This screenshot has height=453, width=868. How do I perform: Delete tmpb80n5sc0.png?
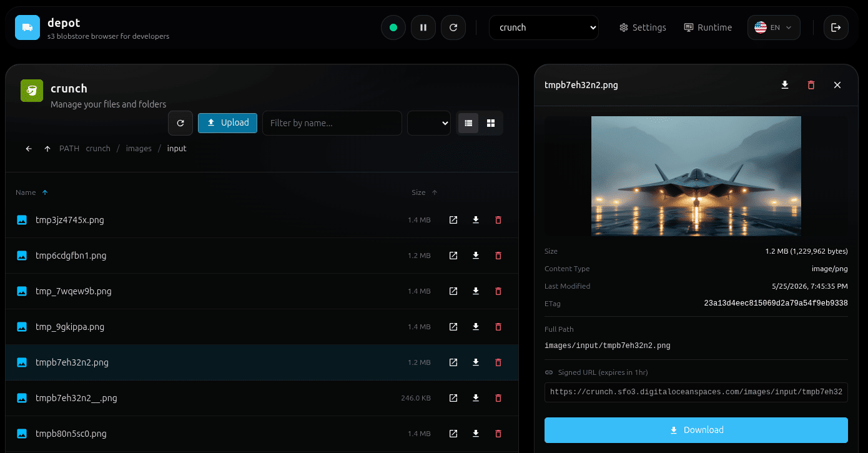[498, 434]
